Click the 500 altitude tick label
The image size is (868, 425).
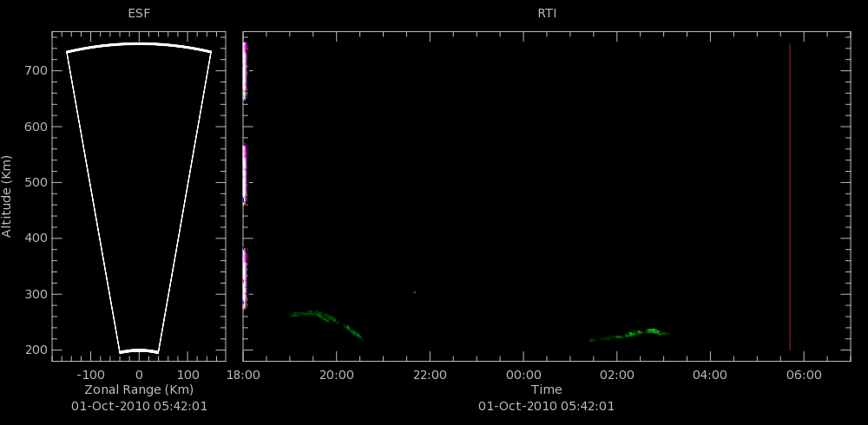[x=36, y=183]
